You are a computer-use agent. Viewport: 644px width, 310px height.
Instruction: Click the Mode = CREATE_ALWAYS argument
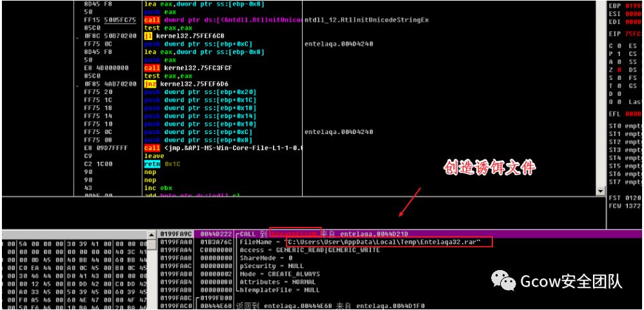279,274
